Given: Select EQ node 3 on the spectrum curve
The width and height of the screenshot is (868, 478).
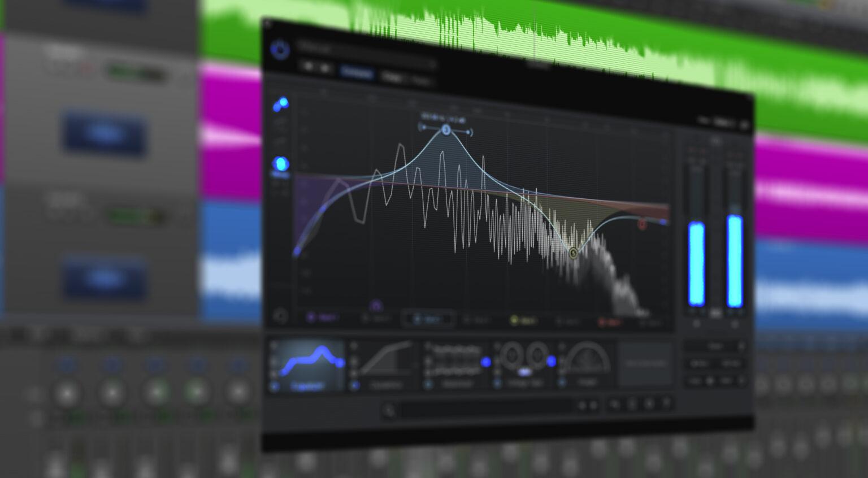Looking at the screenshot, I should (x=446, y=131).
